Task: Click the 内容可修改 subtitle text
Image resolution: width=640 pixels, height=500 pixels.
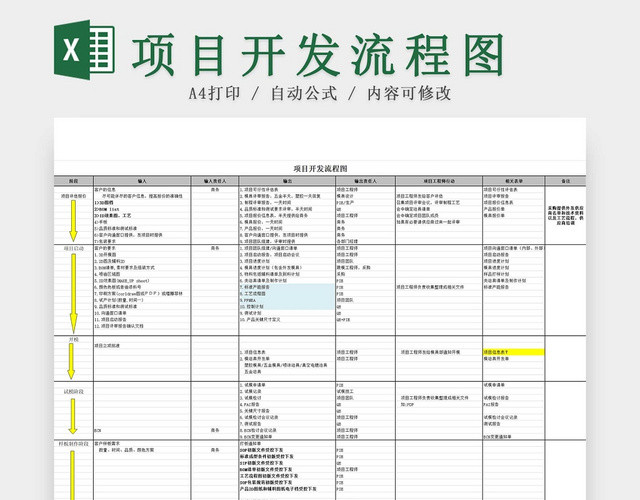Action: pyautogui.click(x=409, y=93)
